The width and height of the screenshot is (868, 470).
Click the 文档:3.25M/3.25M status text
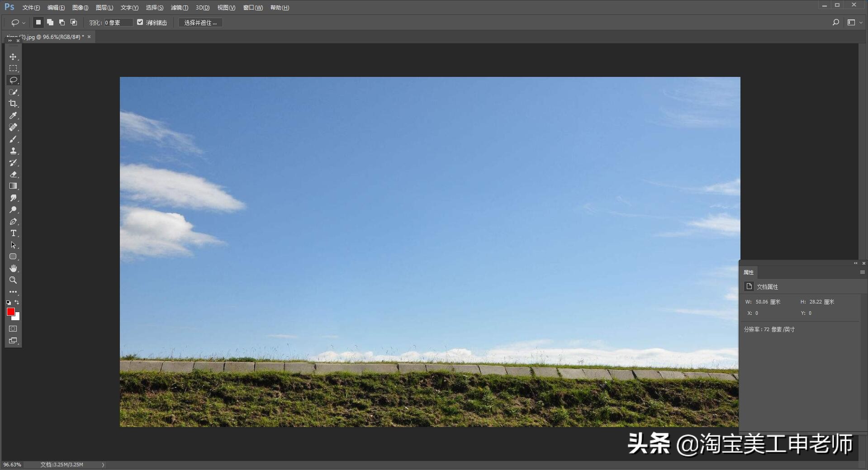(62, 465)
